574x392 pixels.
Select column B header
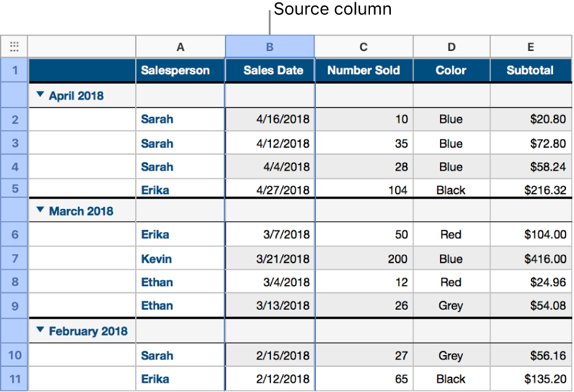coord(269,46)
